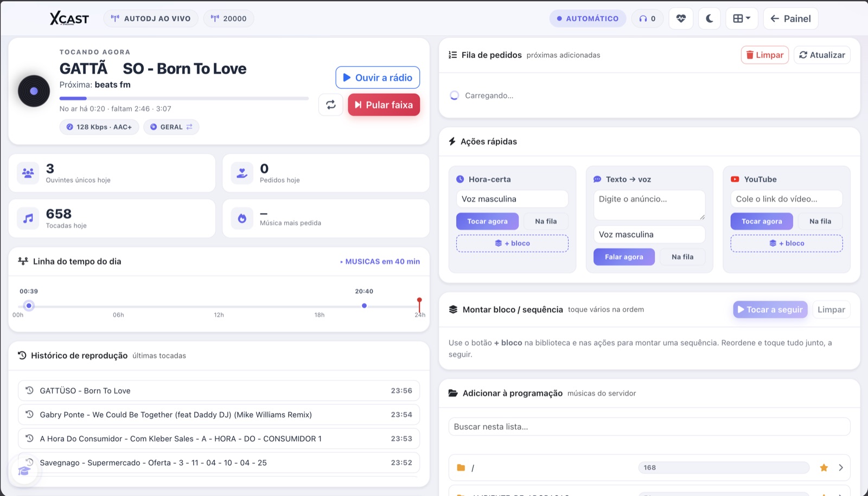868x496 pixels.
Task: Click the Ações rápidas lightning icon
Action: [452, 141]
